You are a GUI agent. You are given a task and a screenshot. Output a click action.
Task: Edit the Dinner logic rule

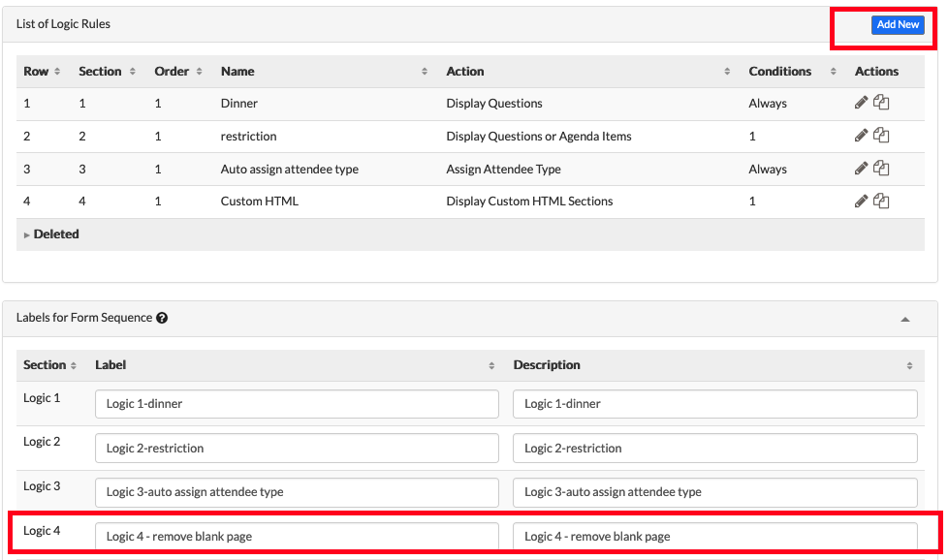[x=861, y=103]
